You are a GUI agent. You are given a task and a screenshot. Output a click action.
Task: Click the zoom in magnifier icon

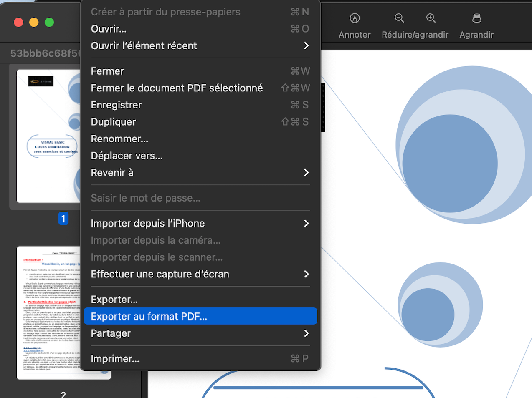point(431,18)
